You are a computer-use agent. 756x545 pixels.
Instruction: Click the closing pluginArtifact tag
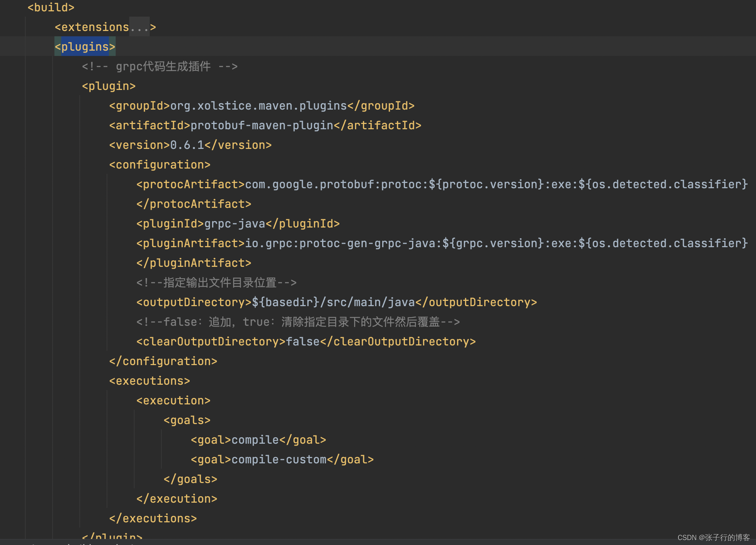(x=194, y=263)
